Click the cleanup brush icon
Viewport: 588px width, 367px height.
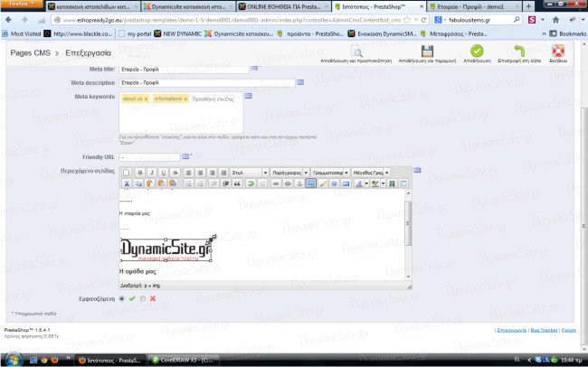[323, 183]
